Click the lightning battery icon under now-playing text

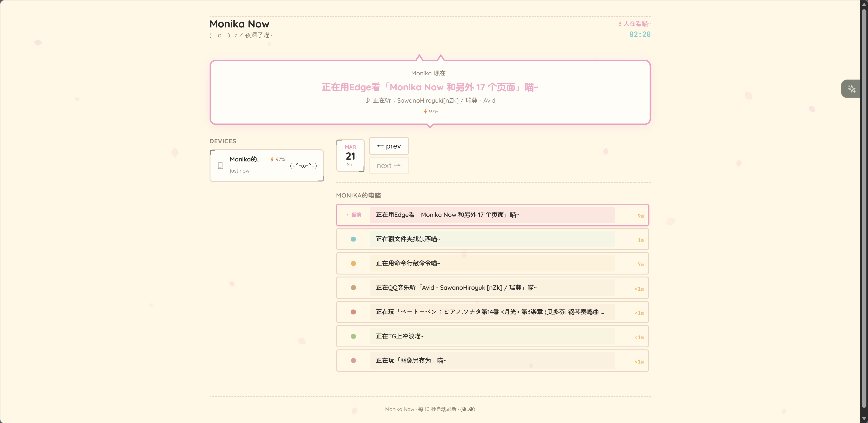[425, 111]
